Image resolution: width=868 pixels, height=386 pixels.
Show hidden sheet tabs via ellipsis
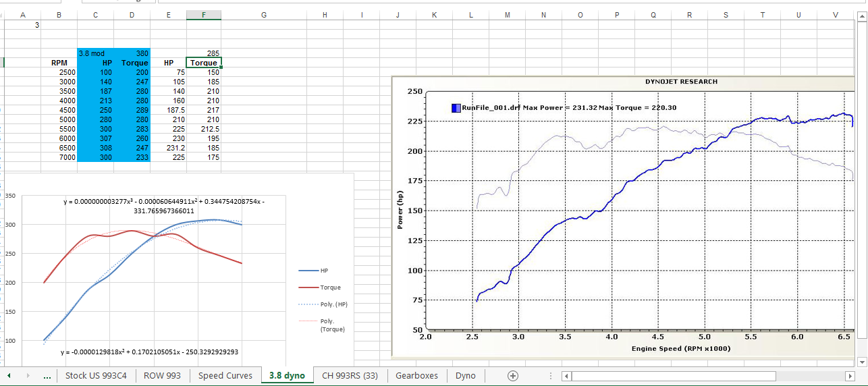47,376
